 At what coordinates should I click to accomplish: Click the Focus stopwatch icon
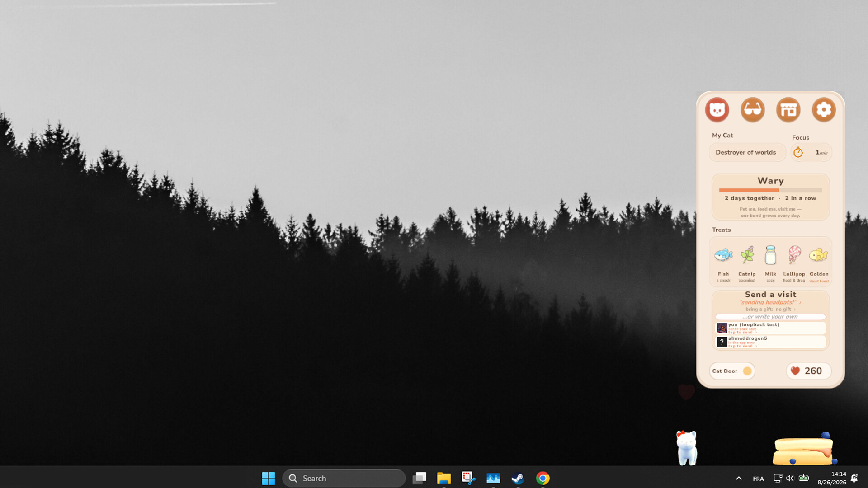pyautogui.click(x=798, y=152)
